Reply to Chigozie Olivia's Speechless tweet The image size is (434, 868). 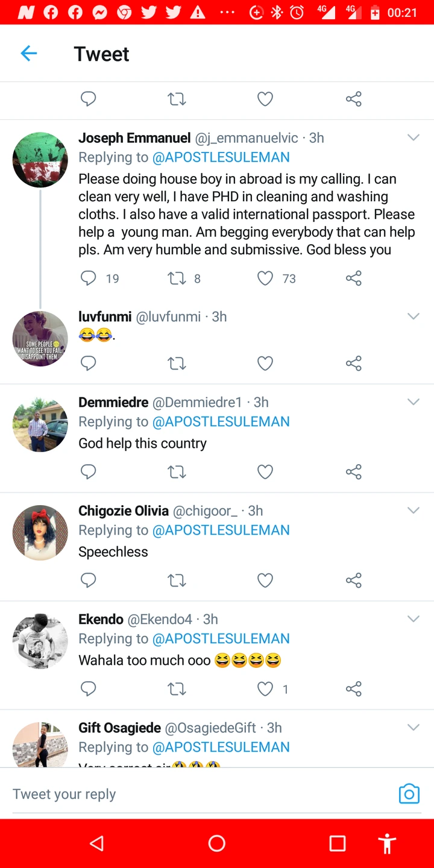(x=89, y=580)
